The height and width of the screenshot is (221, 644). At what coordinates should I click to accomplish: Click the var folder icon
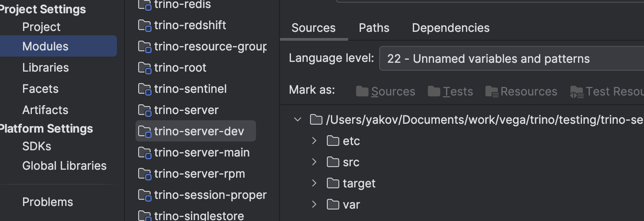click(333, 205)
